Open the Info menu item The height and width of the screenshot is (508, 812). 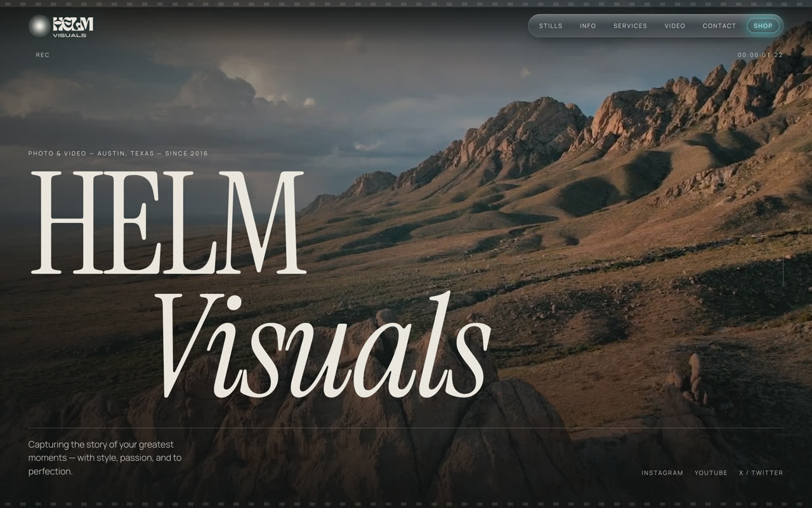[x=588, y=26]
